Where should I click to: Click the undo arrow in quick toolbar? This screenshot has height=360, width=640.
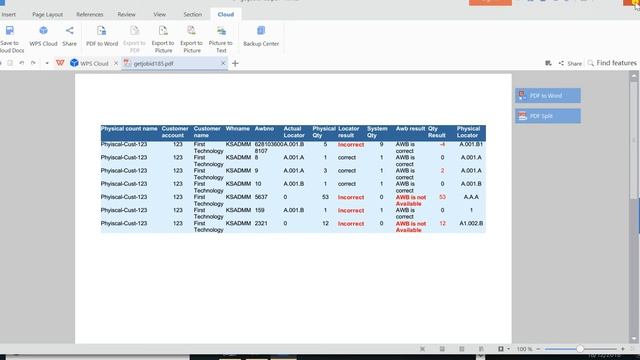coord(22,63)
